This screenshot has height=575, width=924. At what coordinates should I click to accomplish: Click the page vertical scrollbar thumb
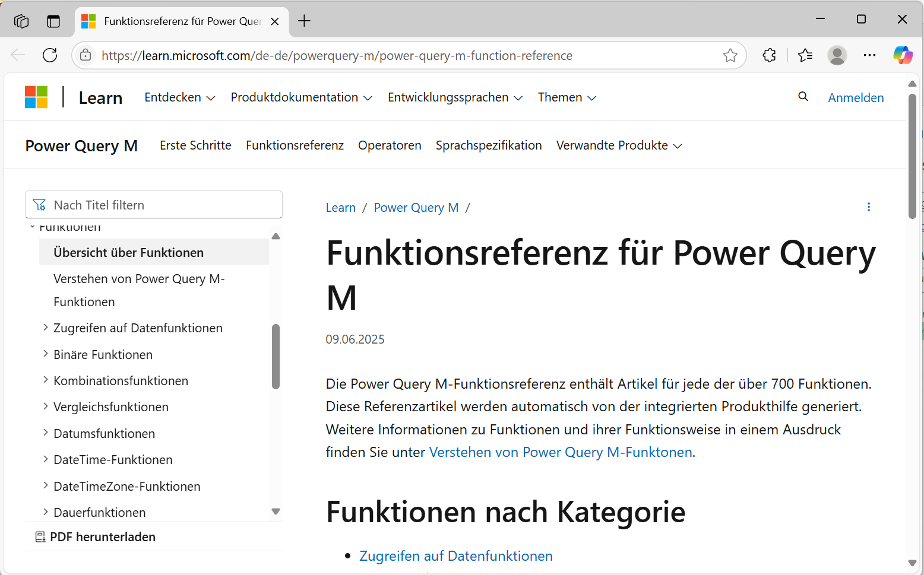coord(912,156)
